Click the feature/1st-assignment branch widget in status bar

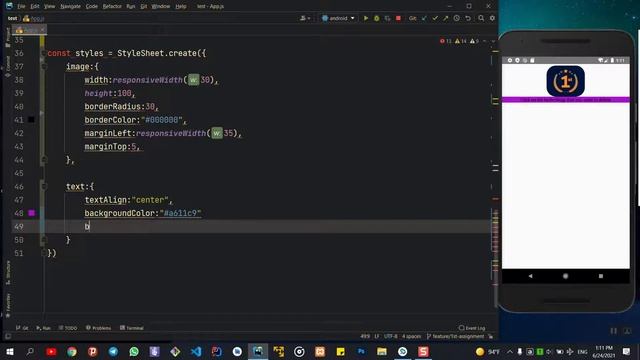point(456,337)
